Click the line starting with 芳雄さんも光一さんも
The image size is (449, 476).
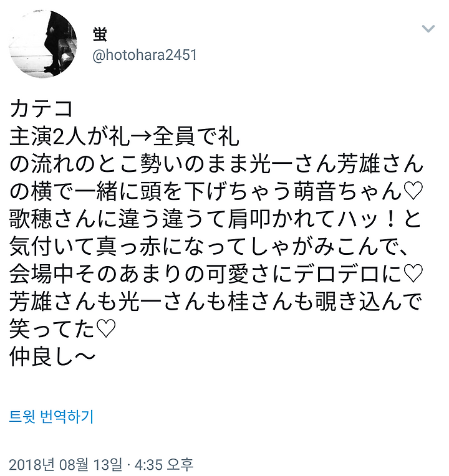coord(216,300)
